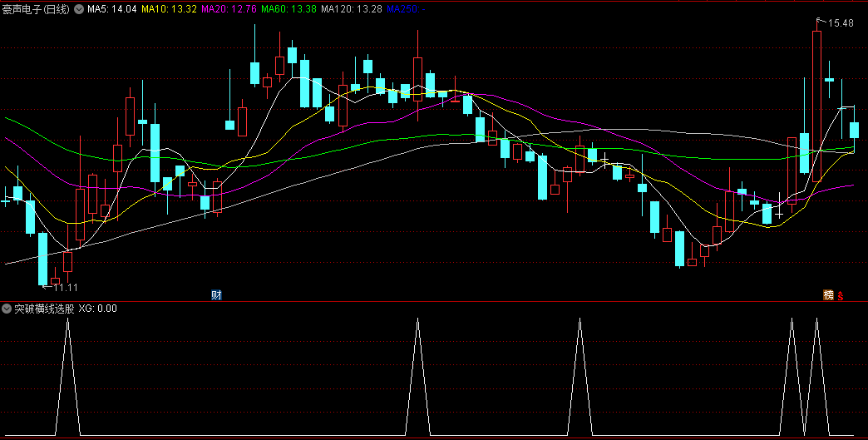Click the 突破横线选股 indicator name
This screenshot has height=440, width=868.
tap(44, 309)
